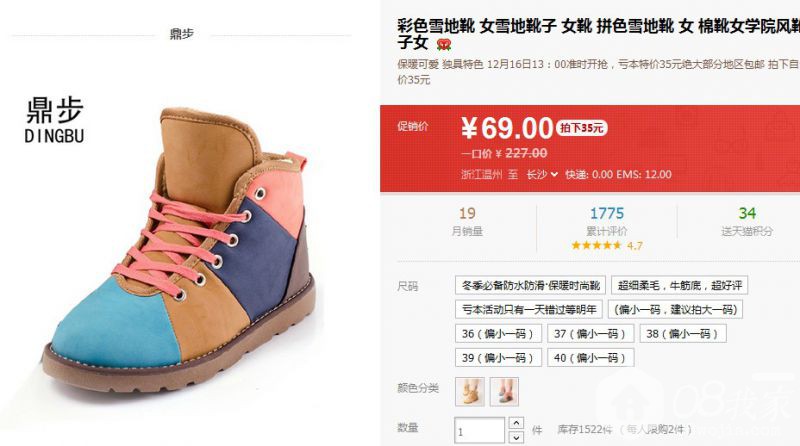Select the multicolor boot color thumbnail

(504, 391)
